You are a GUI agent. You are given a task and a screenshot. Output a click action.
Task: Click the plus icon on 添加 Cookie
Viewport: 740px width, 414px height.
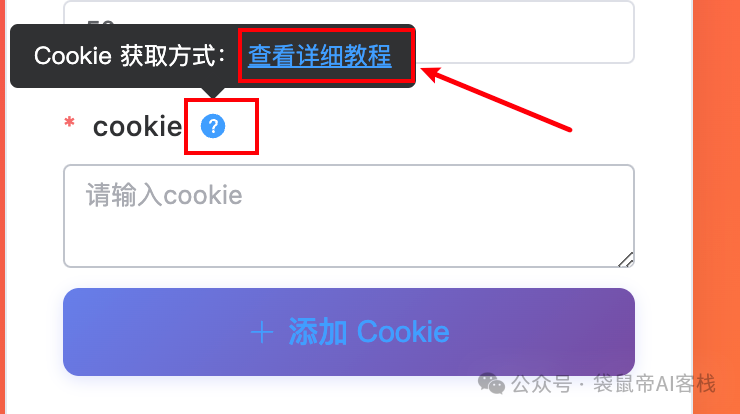(x=262, y=332)
